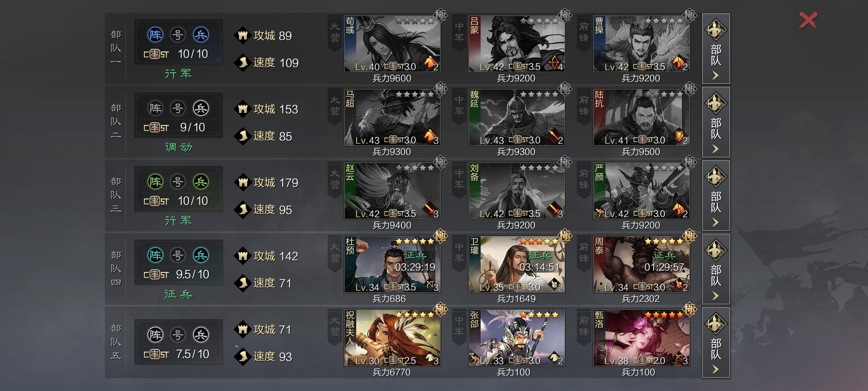
Task: Click the speed boot icon beside 速度 85
Action: point(243,136)
